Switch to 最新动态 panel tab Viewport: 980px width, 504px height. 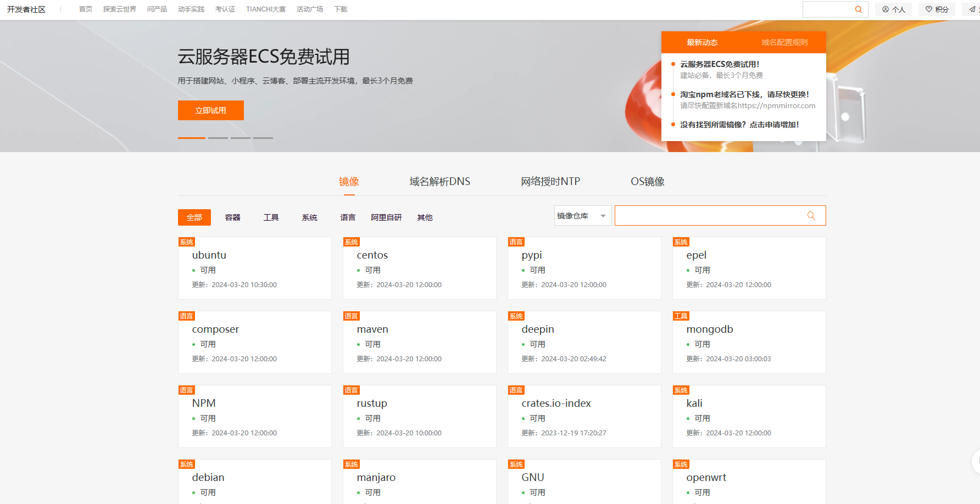pyautogui.click(x=702, y=42)
